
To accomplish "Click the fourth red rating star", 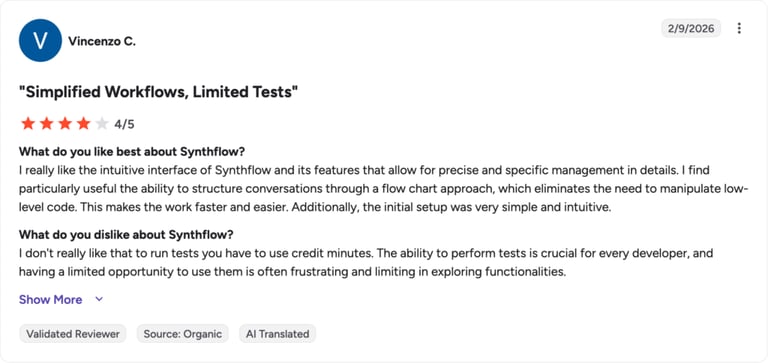I will (x=84, y=124).
